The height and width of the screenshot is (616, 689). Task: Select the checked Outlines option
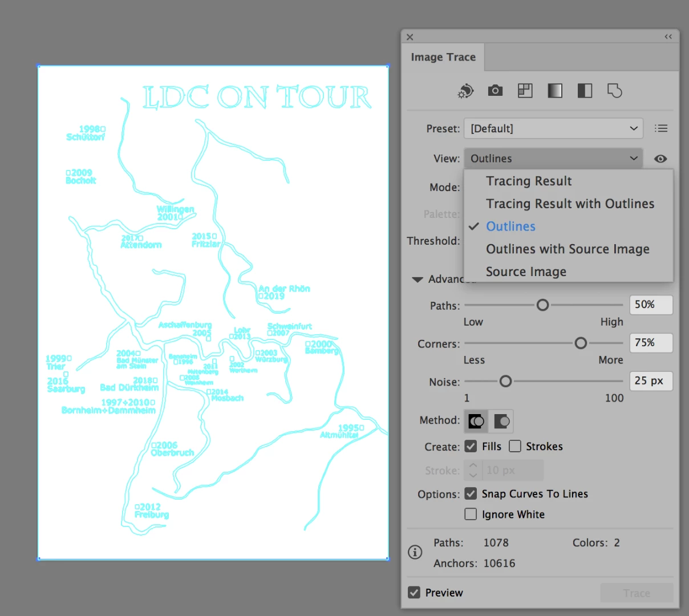510,226
